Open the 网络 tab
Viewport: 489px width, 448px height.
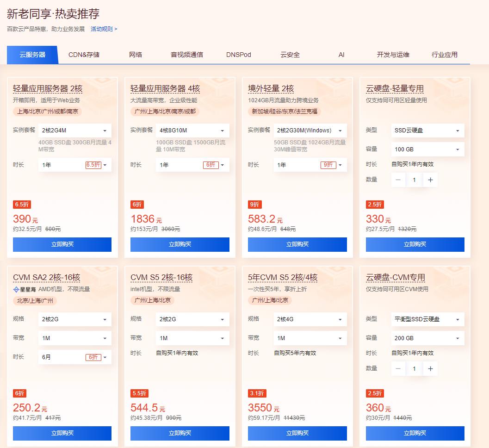pos(136,55)
